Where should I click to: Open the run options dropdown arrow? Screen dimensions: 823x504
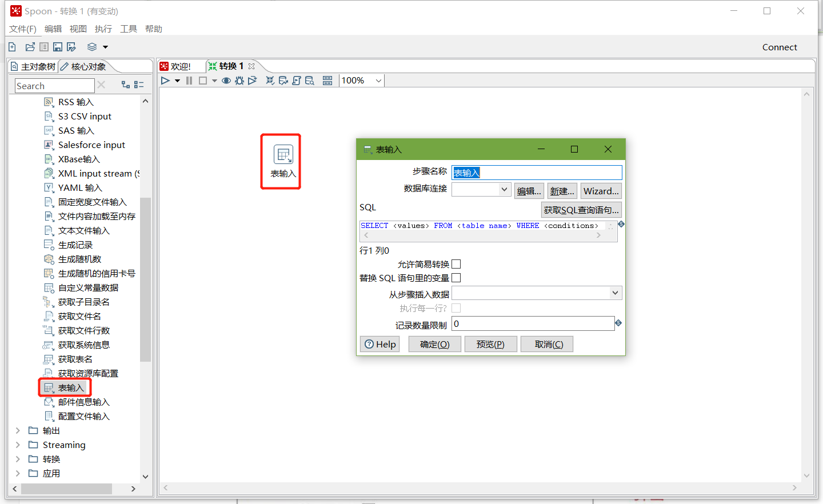tap(177, 81)
